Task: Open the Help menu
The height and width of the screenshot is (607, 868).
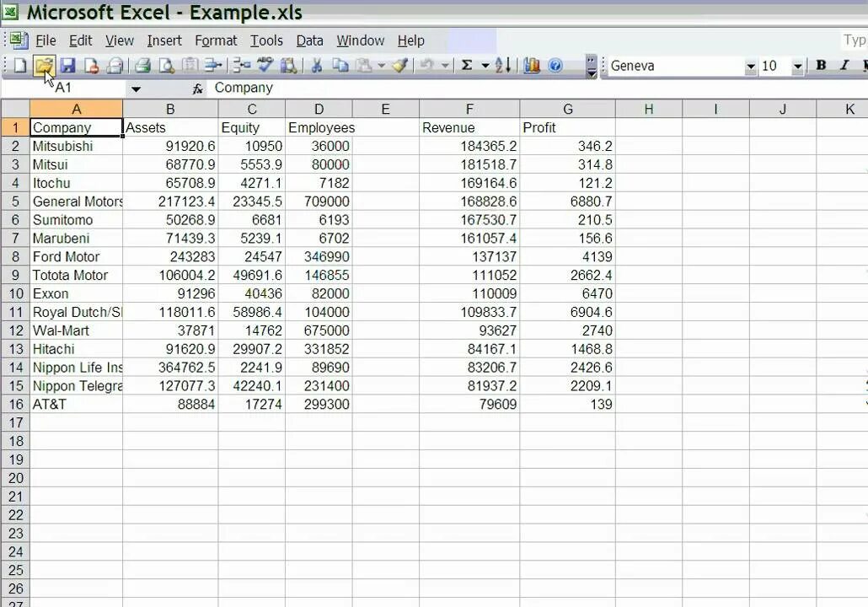Action: click(x=410, y=40)
